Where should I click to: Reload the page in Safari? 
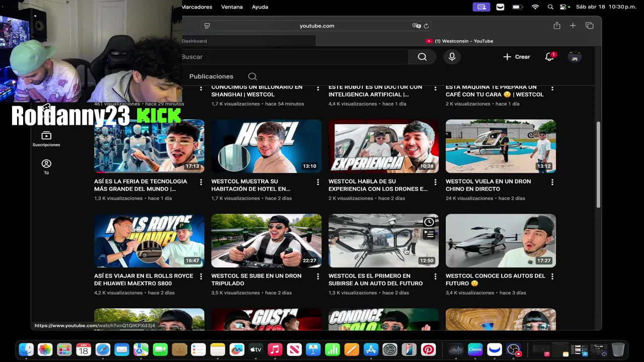426,26
